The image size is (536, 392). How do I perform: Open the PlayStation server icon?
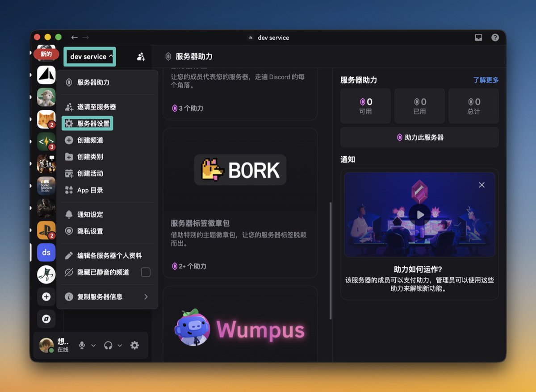click(x=46, y=230)
